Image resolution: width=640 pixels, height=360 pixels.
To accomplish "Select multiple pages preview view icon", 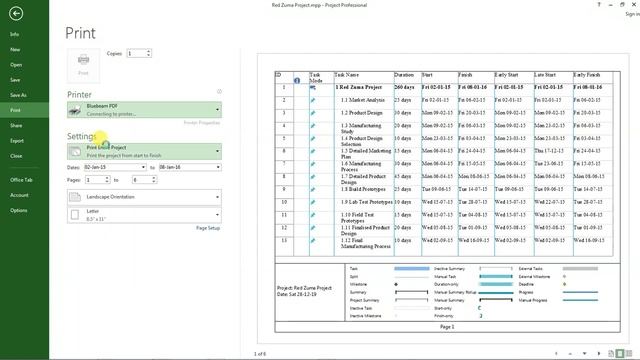I will 629,353.
